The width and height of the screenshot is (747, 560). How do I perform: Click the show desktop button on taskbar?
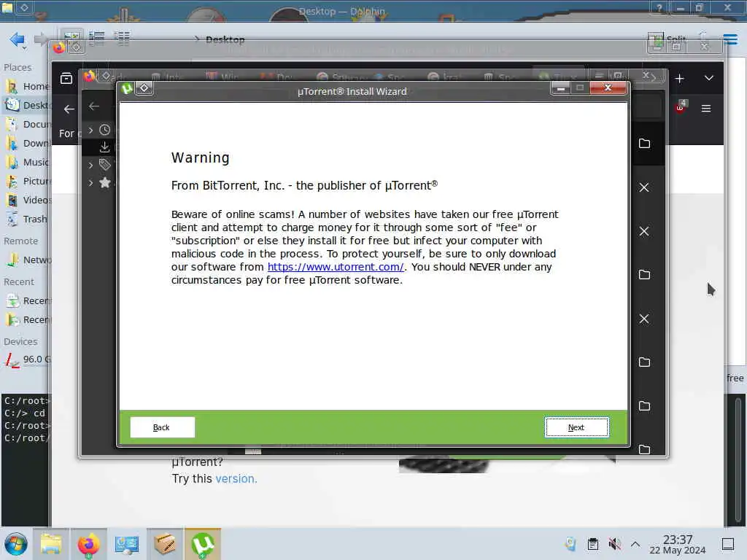coord(728,544)
